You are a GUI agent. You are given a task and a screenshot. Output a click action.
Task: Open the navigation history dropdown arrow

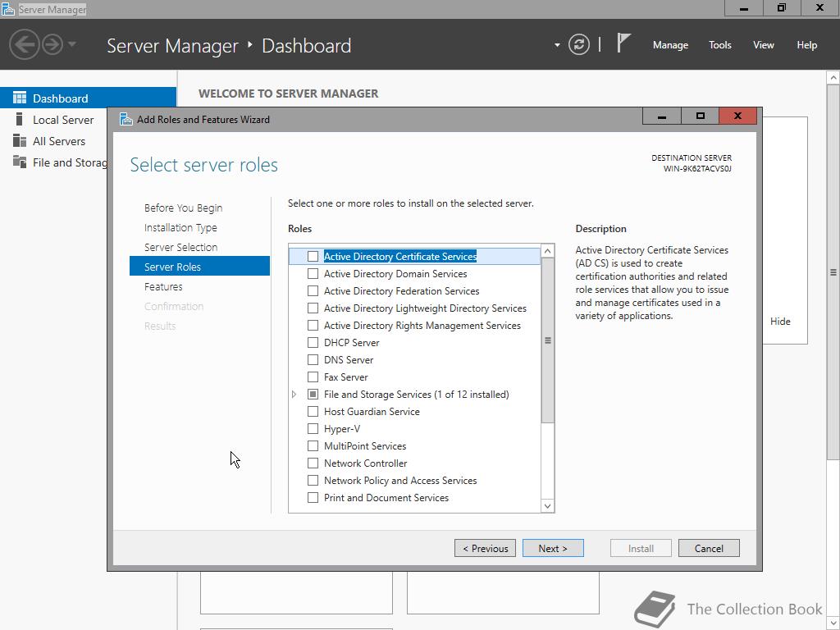pos(72,44)
